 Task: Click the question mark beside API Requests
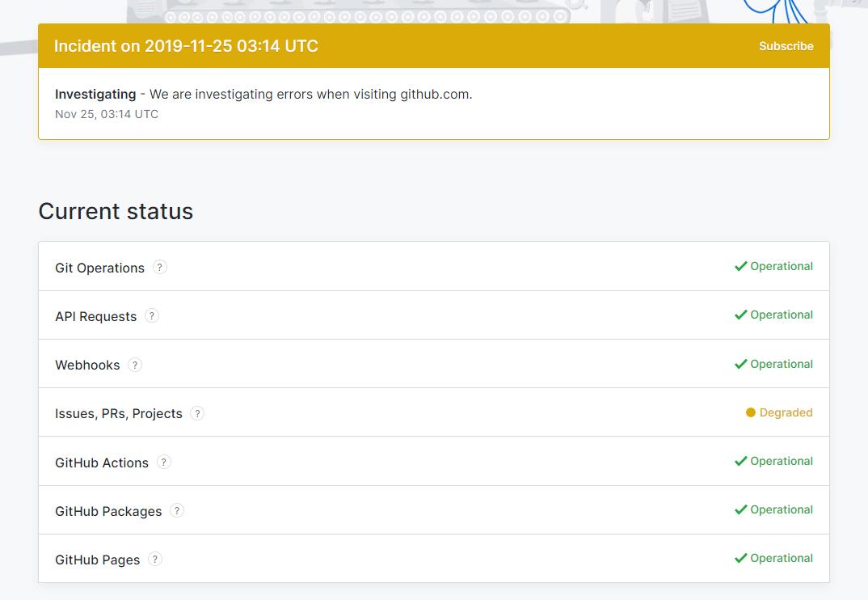click(152, 316)
